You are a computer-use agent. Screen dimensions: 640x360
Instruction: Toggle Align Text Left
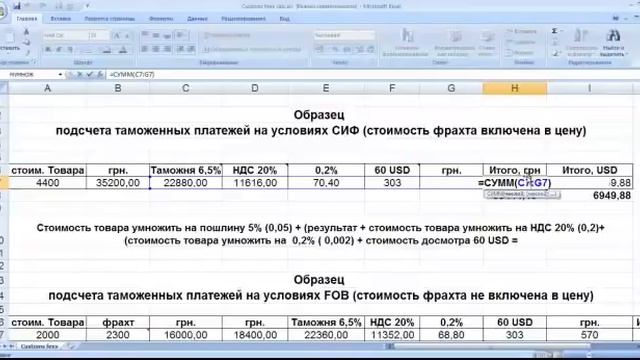[145, 49]
